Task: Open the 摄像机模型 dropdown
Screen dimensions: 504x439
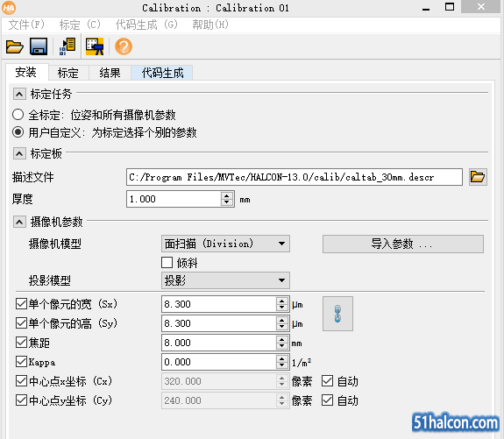Action: tap(225, 244)
